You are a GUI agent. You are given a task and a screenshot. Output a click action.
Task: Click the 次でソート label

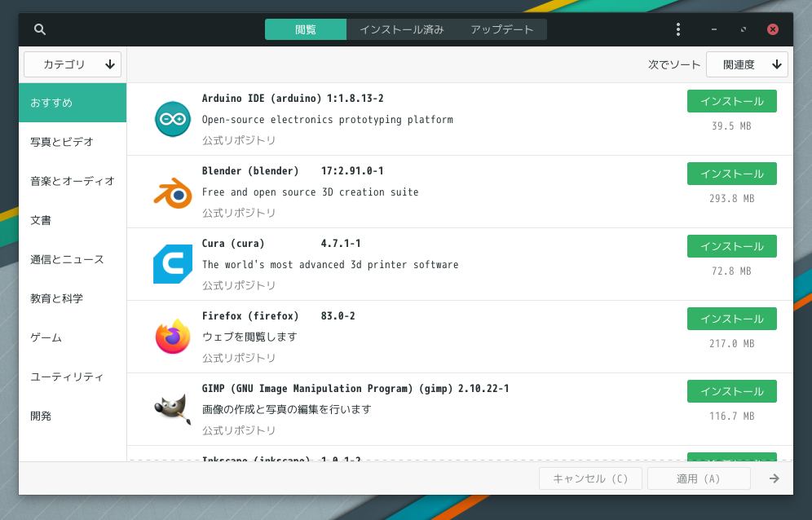[x=673, y=64]
